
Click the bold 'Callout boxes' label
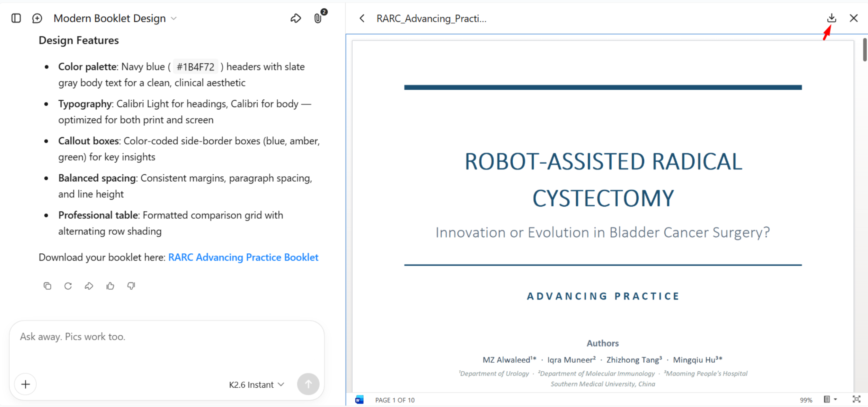[88, 141]
